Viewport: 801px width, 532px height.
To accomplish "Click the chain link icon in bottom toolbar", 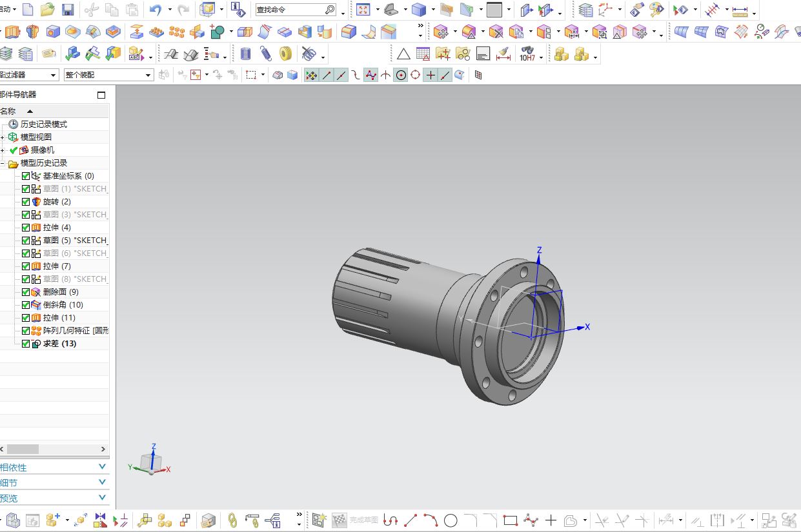I will [x=233, y=520].
